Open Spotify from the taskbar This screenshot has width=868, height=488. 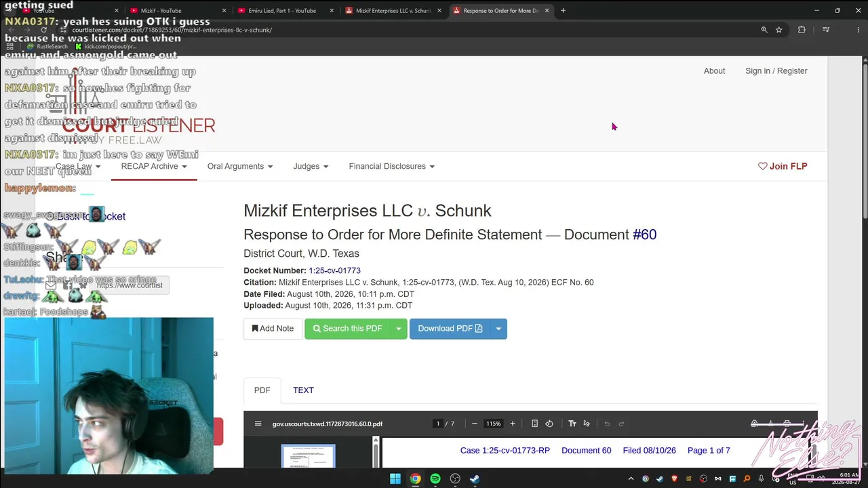[435, 479]
